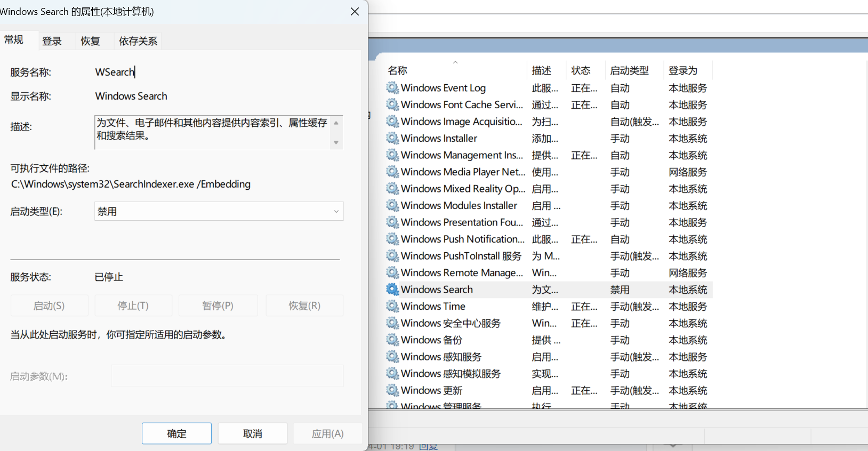Click the Windows Mixed Reality OpenXR gear icon

[x=392, y=189]
